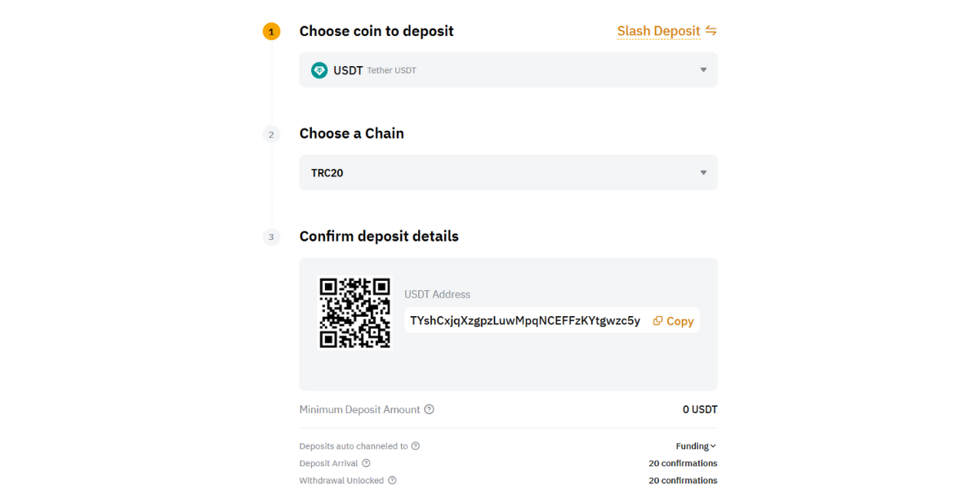Click the Slash Deposit swap arrows icon

[x=711, y=31]
